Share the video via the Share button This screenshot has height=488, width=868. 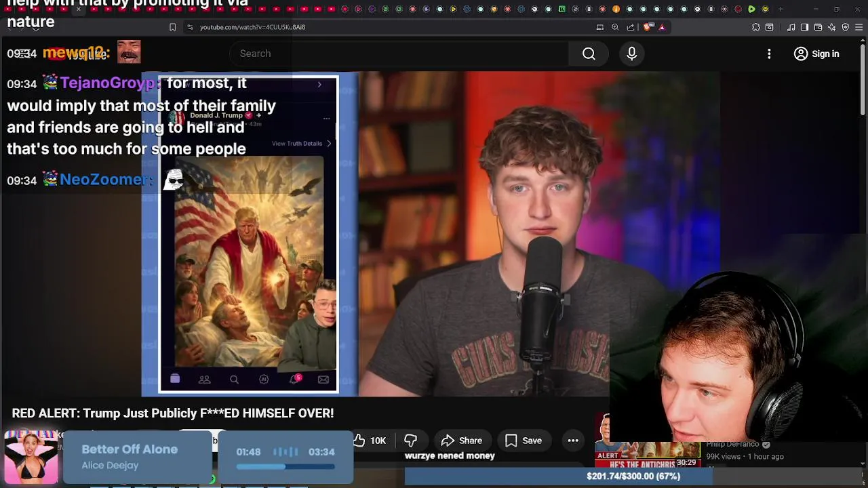point(461,441)
